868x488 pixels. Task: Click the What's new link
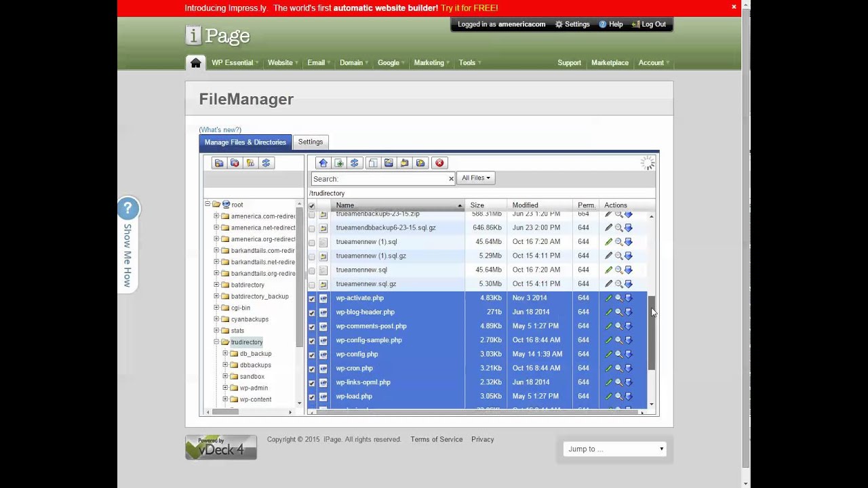click(x=220, y=130)
